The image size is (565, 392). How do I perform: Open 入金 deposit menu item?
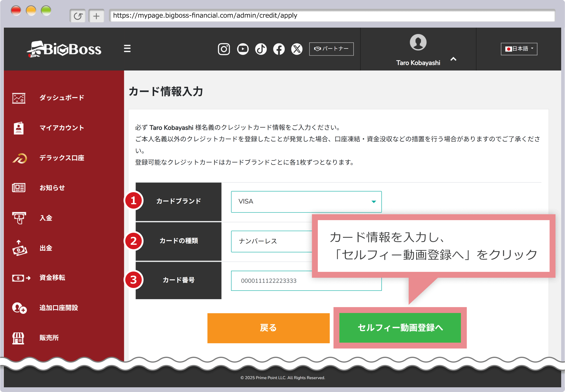click(46, 218)
